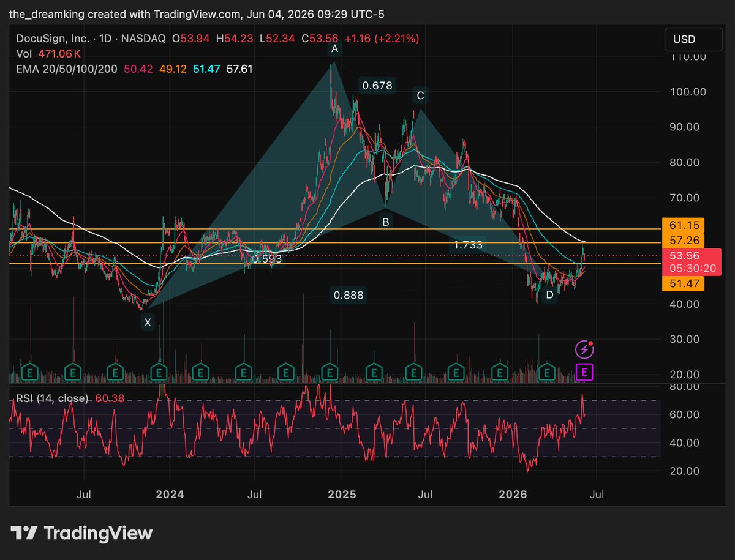Click the pattern point C label

pyautogui.click(x=420, y=95)
